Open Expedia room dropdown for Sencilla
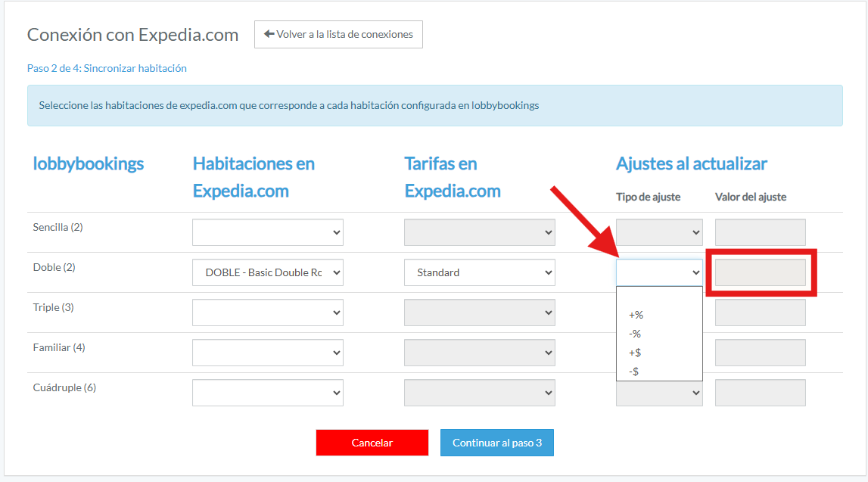This screenshot has width=868, height=482. [268, 232]
